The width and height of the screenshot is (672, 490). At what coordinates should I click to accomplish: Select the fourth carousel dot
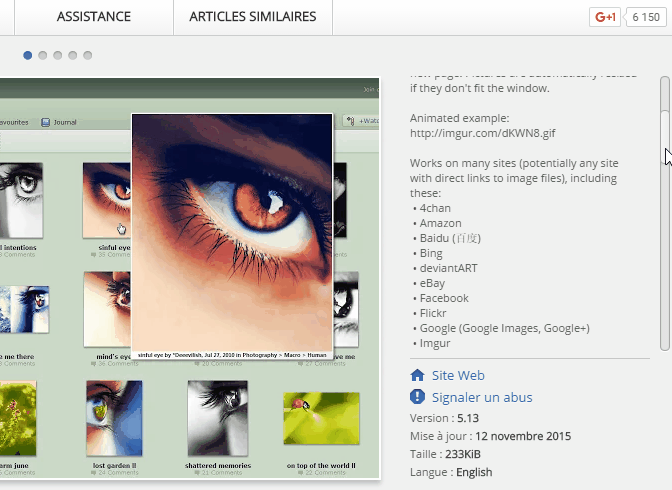72,55
